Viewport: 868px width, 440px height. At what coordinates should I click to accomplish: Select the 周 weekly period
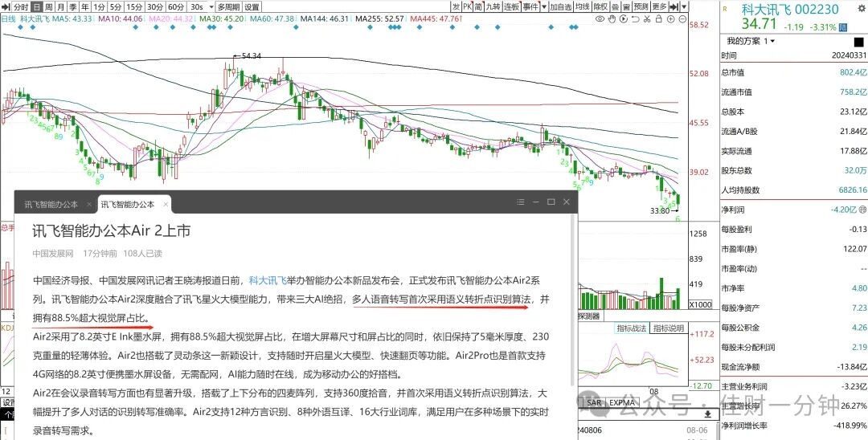(x=49, y=7)
